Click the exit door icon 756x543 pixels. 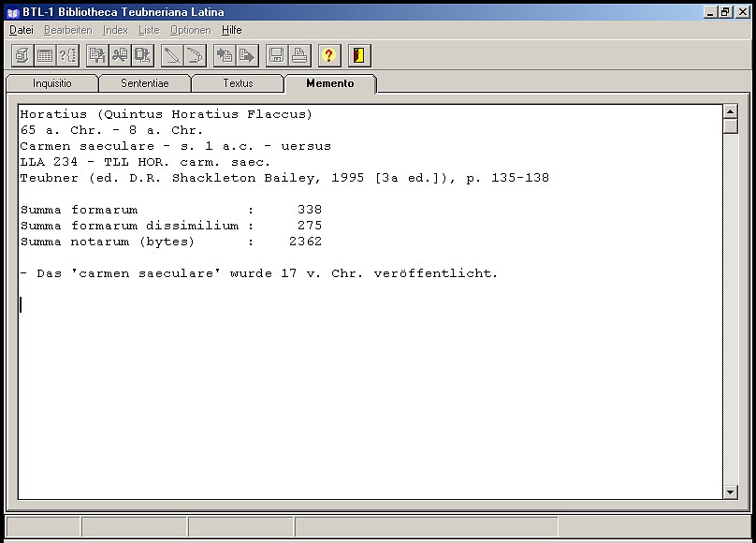pos(359,55)
